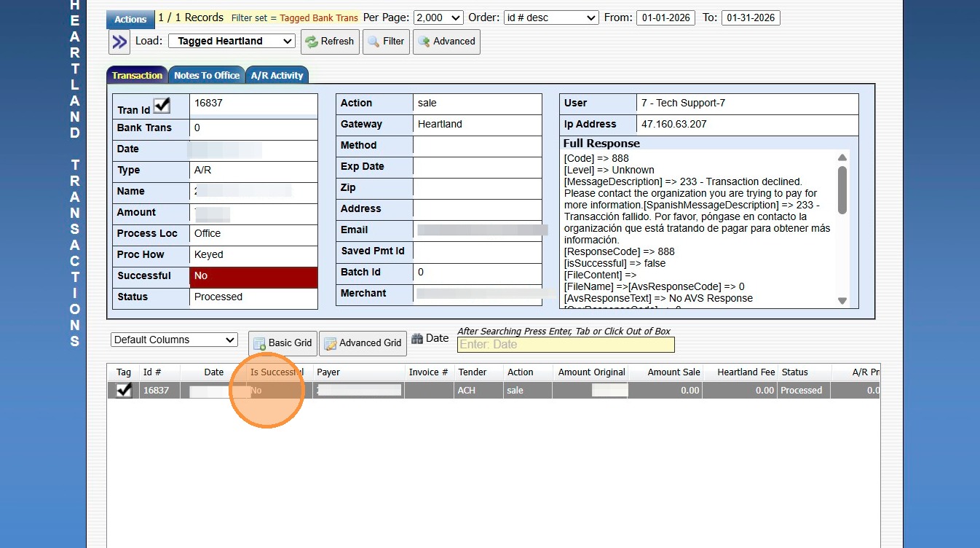This screenshot has height=548, width=980.
Task: Sort grid by Invoice # column
Action: pyautogui.click(x=429, y=372)
